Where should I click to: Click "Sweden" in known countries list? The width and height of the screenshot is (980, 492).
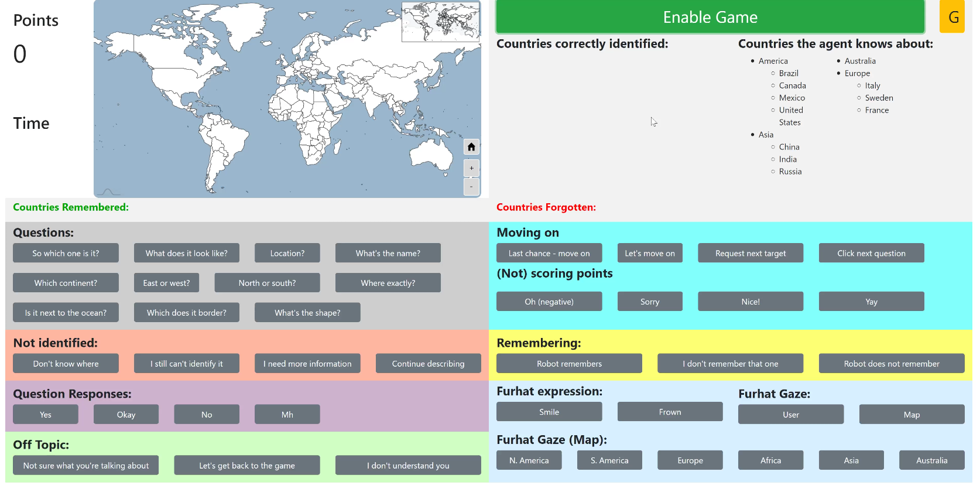(879, 98)
